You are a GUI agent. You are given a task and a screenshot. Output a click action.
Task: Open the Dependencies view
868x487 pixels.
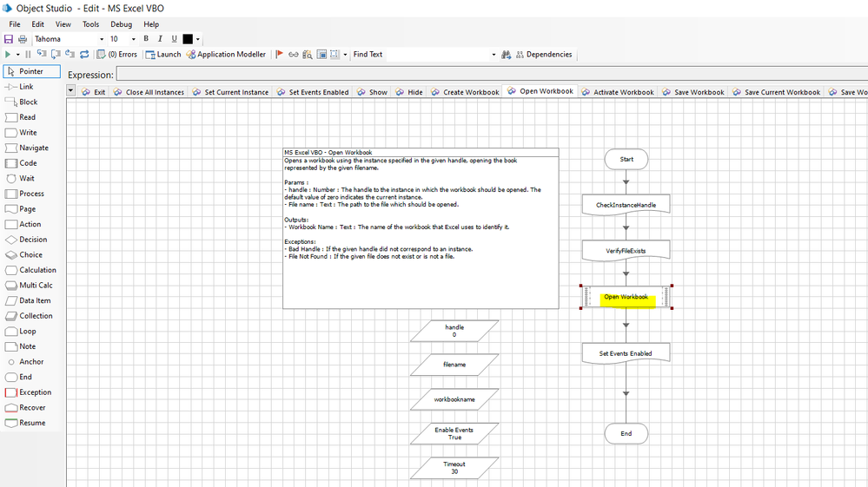pyautogui.click(x=544, y=54)
